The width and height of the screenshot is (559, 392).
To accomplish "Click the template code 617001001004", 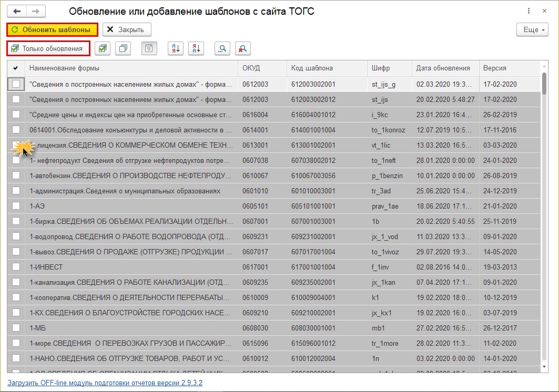I will (327, 267).
